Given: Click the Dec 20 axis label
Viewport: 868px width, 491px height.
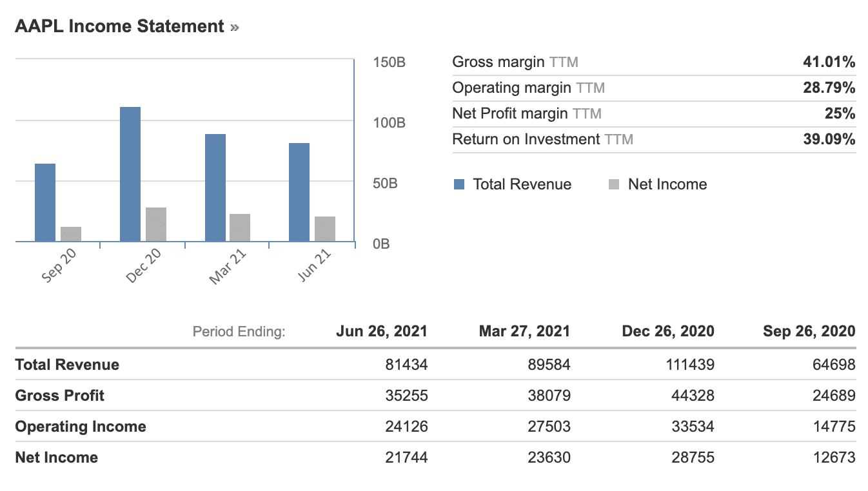Looking at the screenshot, I should pos(144,265).
